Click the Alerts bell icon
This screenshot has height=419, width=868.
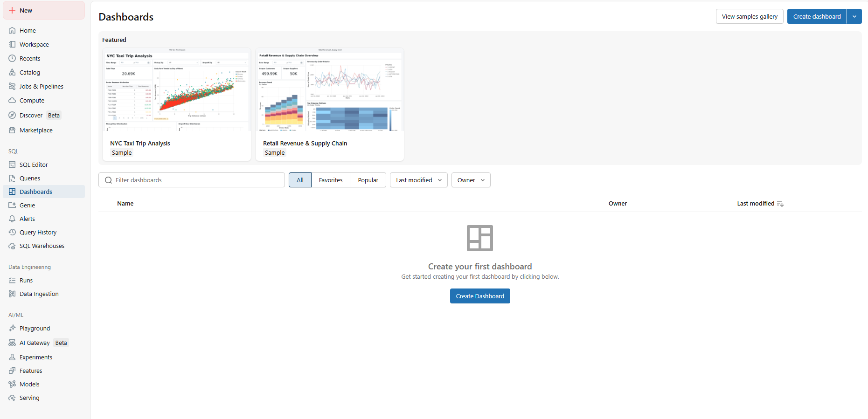[x=12, y=219]
